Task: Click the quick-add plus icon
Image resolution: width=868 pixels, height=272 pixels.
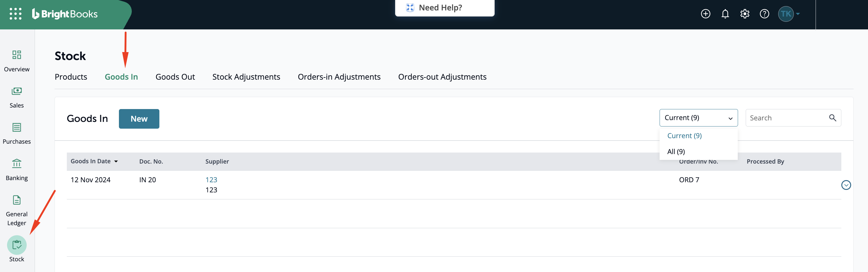Action: pyautogui.click(x=706, y=14)
